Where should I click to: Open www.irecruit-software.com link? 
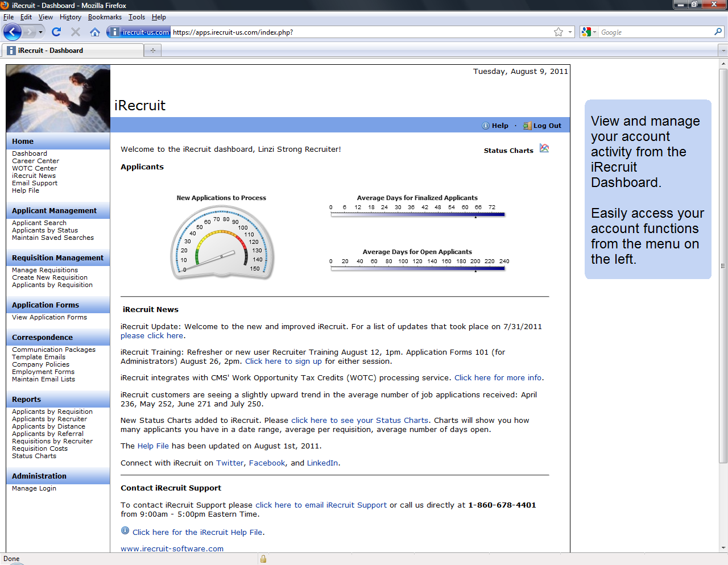172,549
